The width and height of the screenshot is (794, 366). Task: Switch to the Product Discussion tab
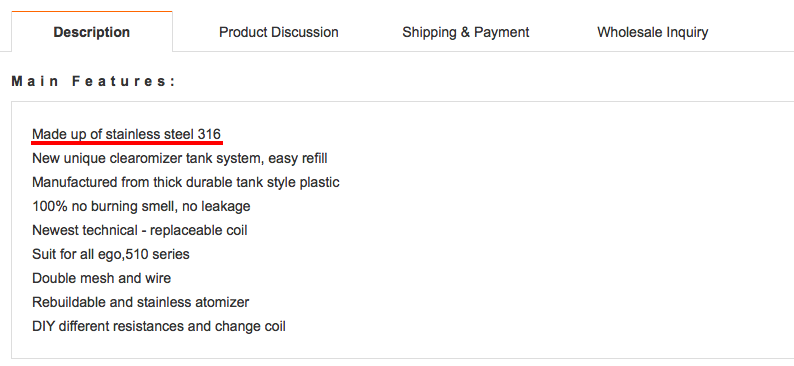pos(279,32)
